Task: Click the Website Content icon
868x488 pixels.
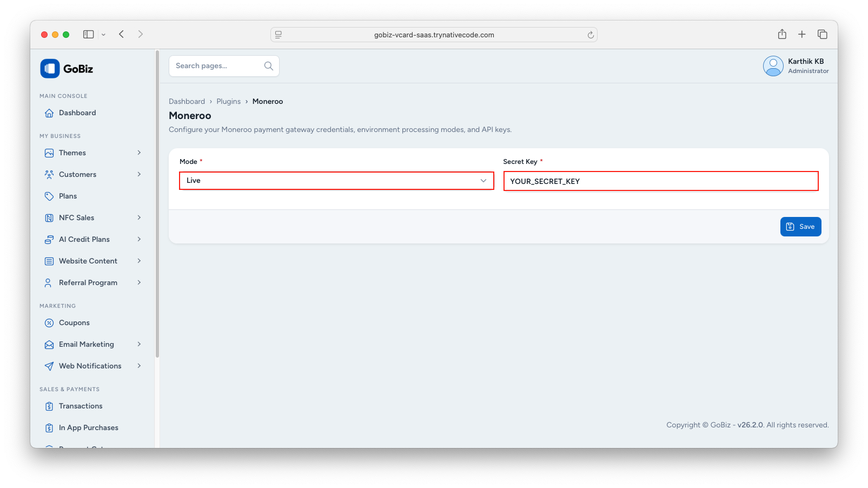Action: (x=49, y=261)
